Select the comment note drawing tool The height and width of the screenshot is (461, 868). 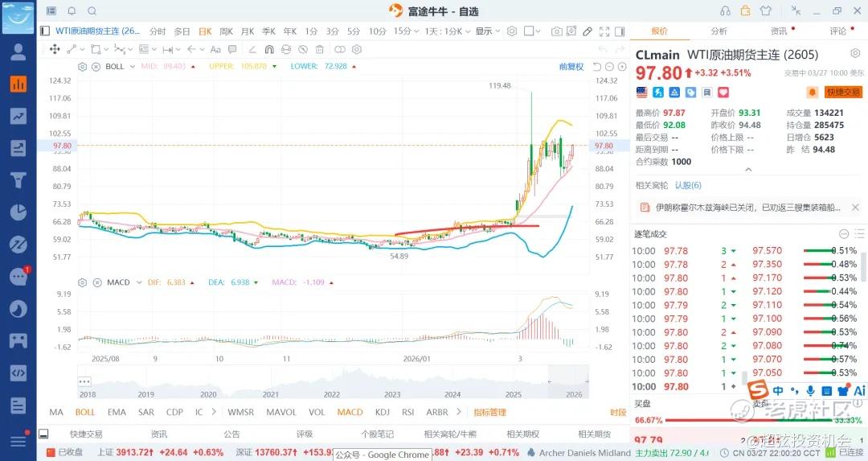[232, 49]
